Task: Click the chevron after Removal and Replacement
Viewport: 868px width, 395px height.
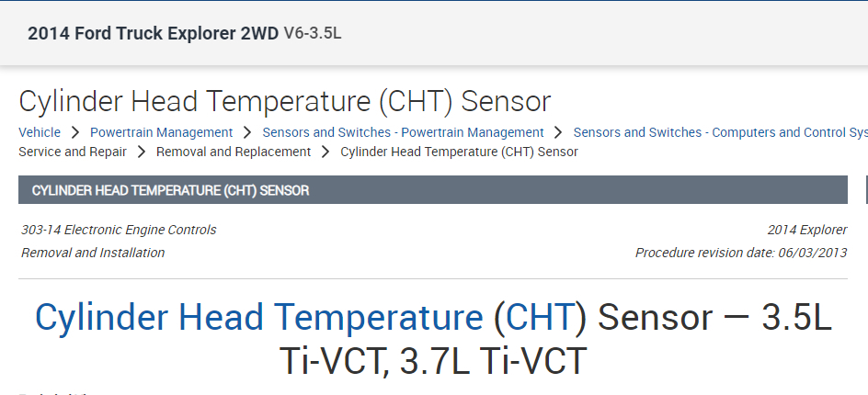Action: [x=325, y=152]
